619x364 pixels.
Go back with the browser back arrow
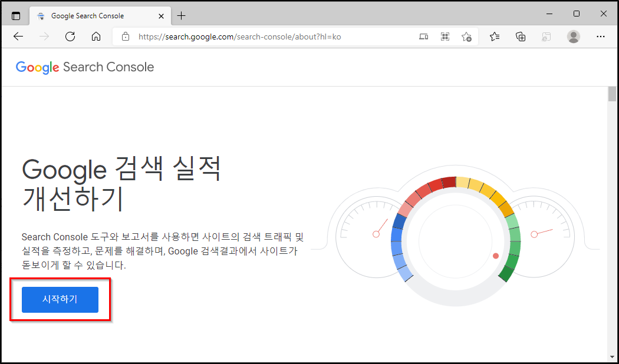click(18, 37)
